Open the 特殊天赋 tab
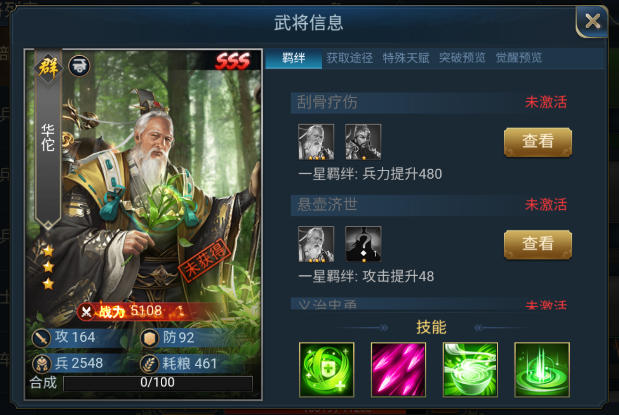The width and height of the screenshot is (619, 415). (406, 58)
